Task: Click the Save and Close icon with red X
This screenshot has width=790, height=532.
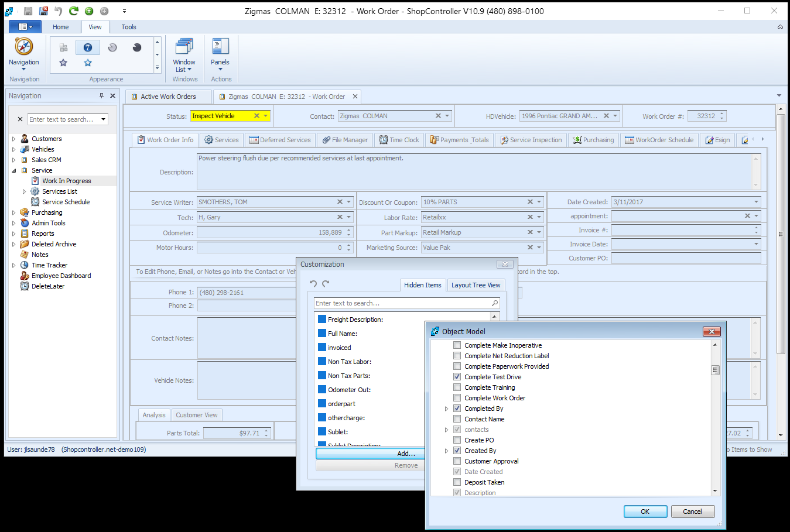Action: pos(43,11)
